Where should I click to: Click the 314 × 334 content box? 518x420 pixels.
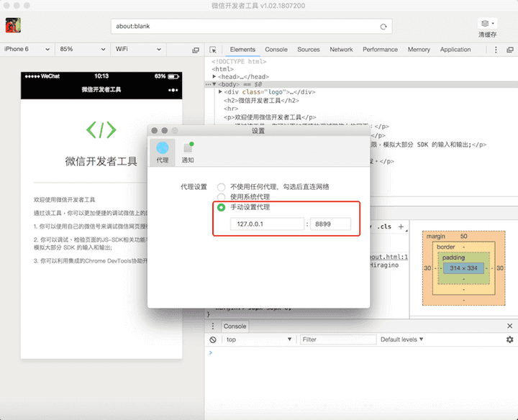[463, 268]
